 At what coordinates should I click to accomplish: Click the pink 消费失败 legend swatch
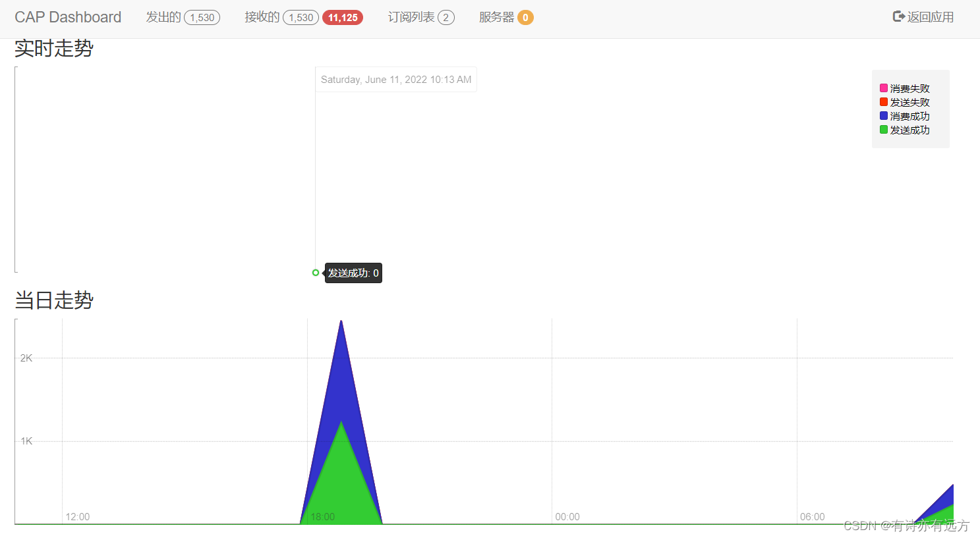click(884, 88)
